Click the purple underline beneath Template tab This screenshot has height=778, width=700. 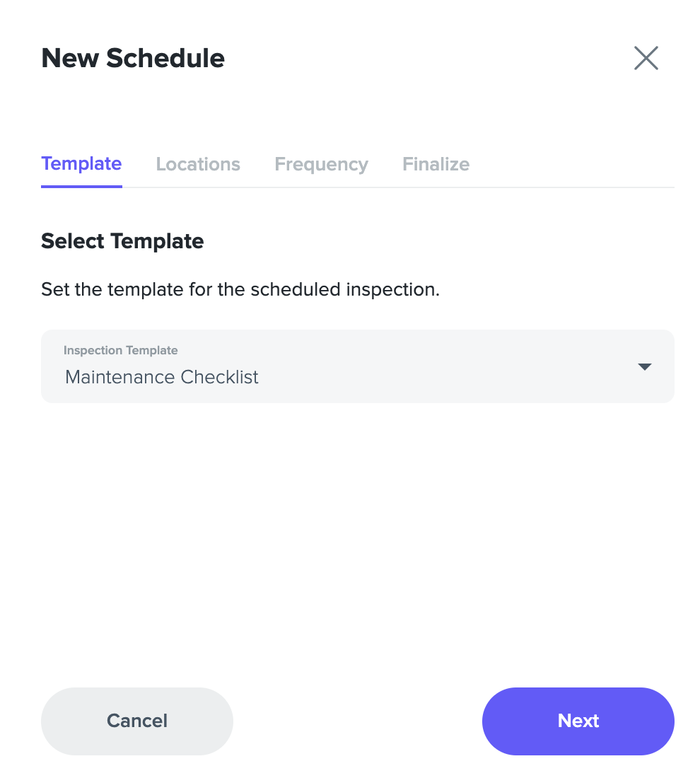pos(81,187)
